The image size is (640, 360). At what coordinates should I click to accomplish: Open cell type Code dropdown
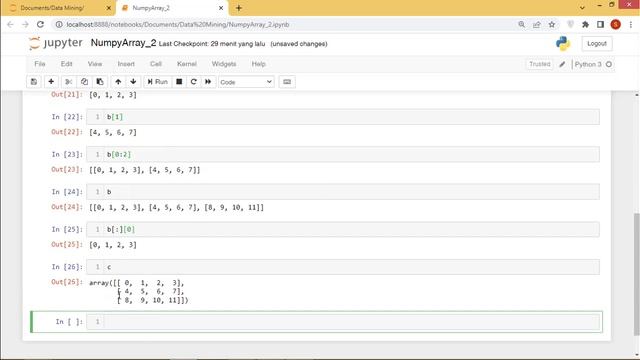click(246, 82)
